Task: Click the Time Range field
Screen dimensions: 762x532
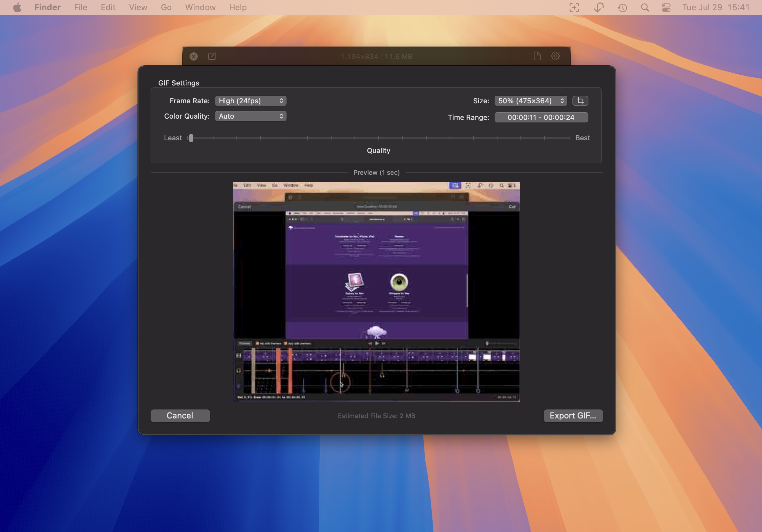Action: point(541,117)
